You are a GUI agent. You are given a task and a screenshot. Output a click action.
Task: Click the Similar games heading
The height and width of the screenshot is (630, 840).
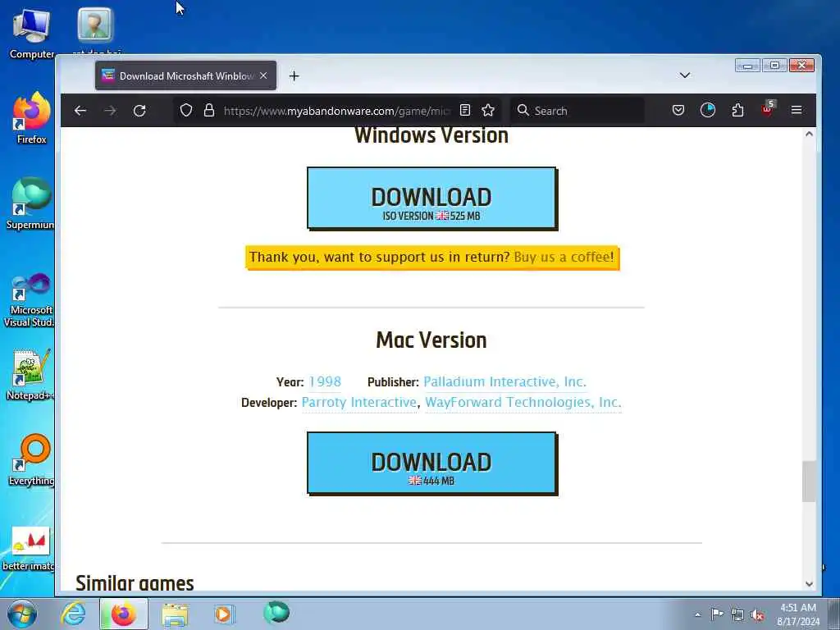tap(135, 583)
